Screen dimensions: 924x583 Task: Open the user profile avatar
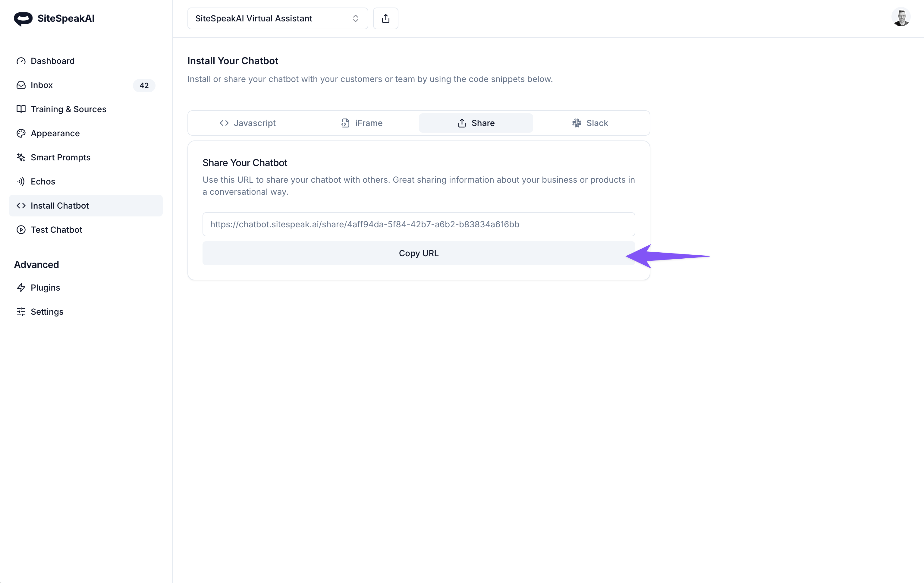[900, 18]
